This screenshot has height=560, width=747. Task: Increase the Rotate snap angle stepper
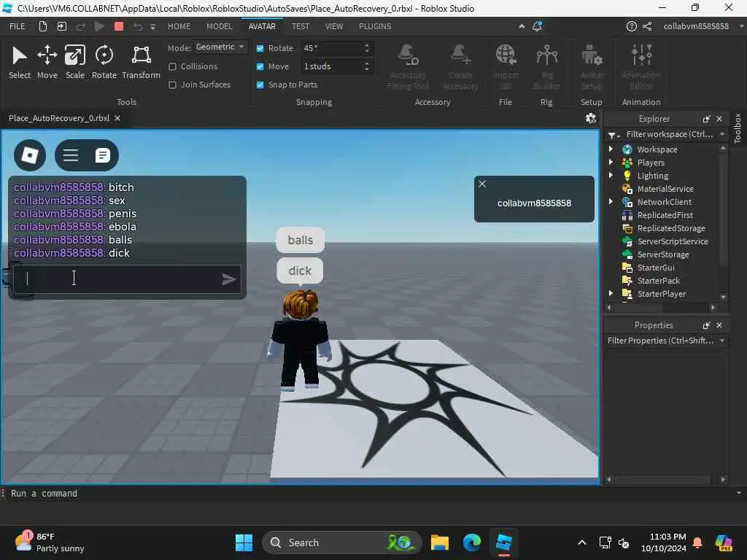click(x=367, y=45)
